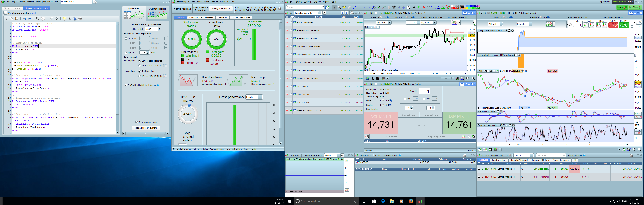Open the blue help icon in editor toolbar

coord(75,19)
